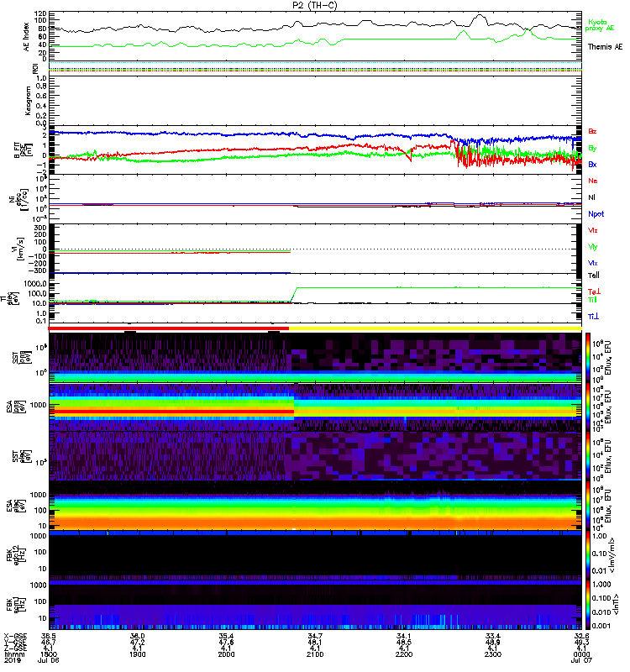Click the plot title 'P2 (TH-C)'
The image size is (630, 672).
click(x=315, y=5)
